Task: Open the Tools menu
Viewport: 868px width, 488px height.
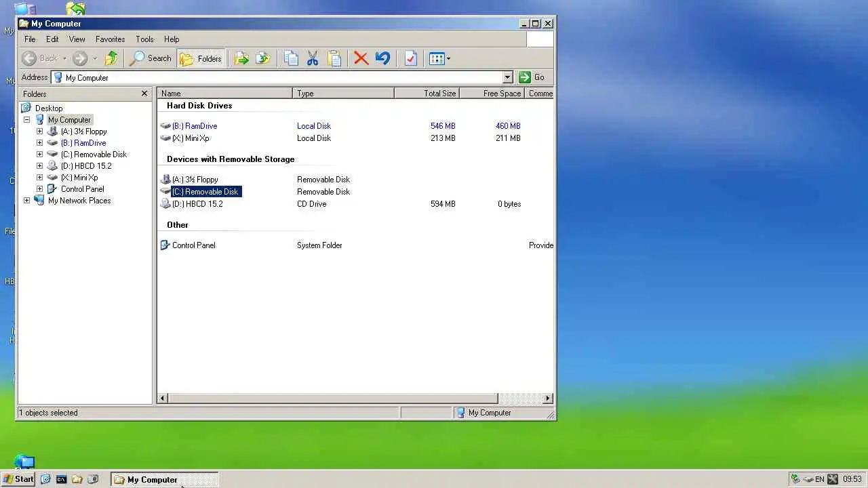Action: (144, 39)
